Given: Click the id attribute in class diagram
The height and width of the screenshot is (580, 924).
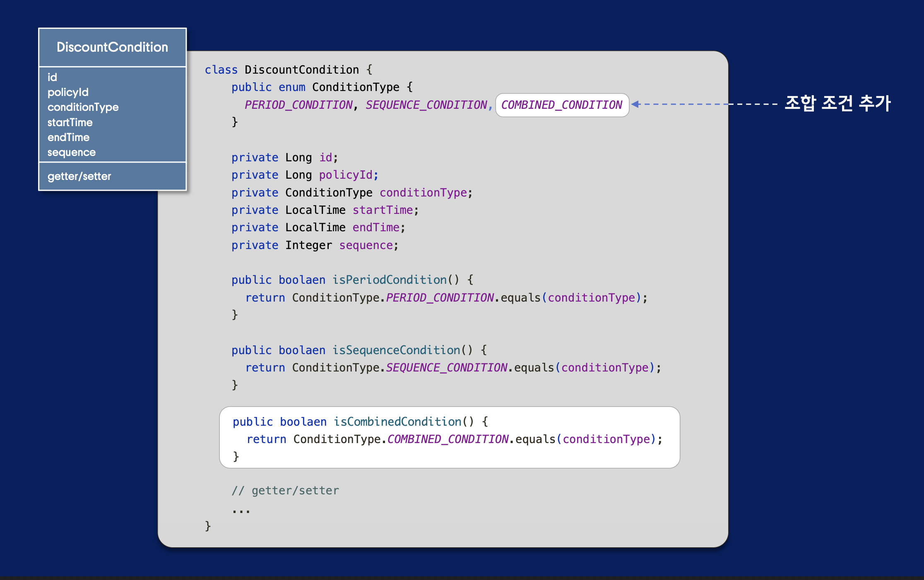Looking at the screenshot, I should point(52,77).
